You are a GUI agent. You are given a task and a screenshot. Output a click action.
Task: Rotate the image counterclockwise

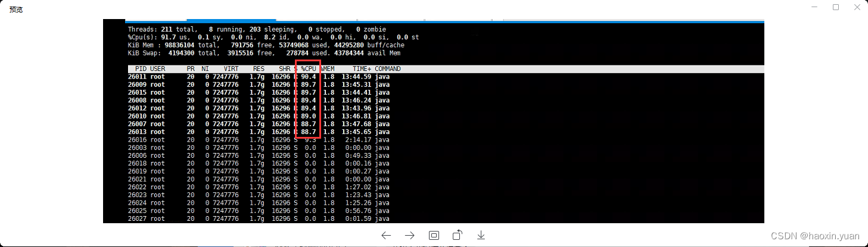(x=457, y=235)
